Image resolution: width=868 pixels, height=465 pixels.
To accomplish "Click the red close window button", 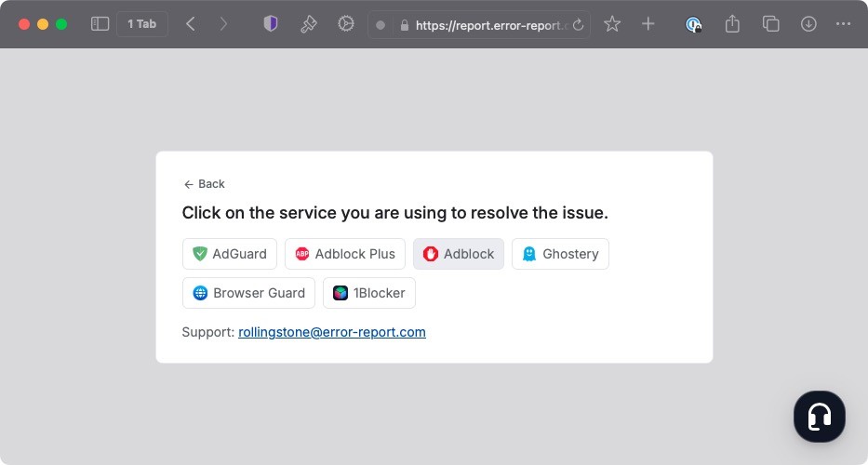I will (x=24, y=24).
